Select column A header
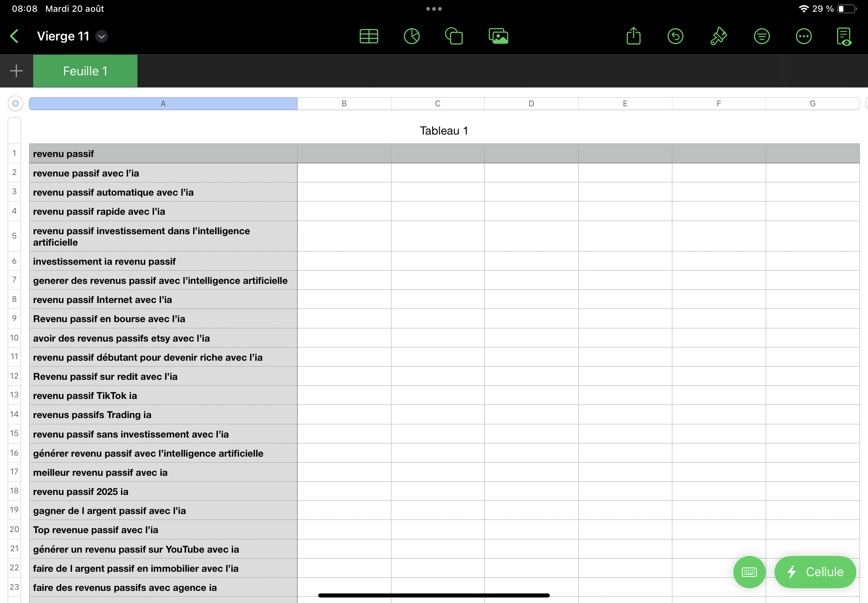Image resolution: width=868 pixels, height=603 pixels. [163, 104]
